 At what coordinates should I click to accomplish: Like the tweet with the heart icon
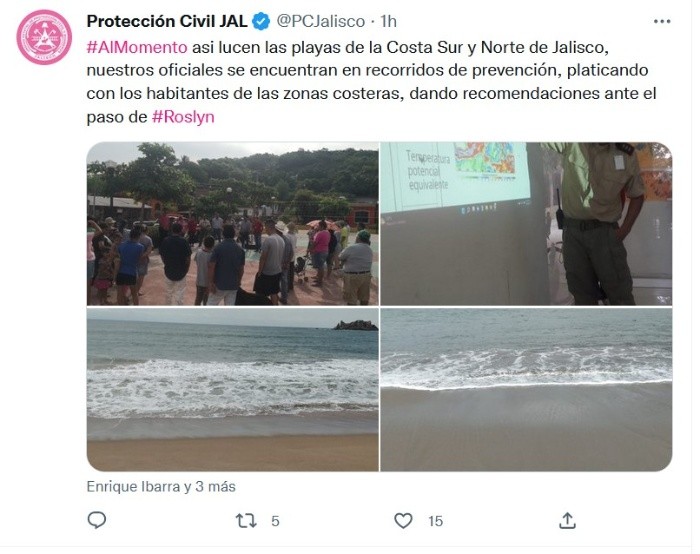pos(403,521)
